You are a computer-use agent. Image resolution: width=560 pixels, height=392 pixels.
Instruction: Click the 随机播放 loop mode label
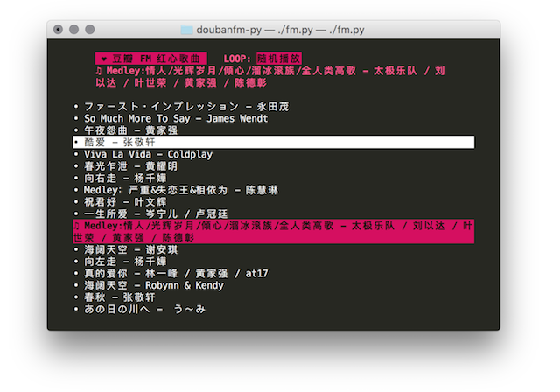click(279, 59)
